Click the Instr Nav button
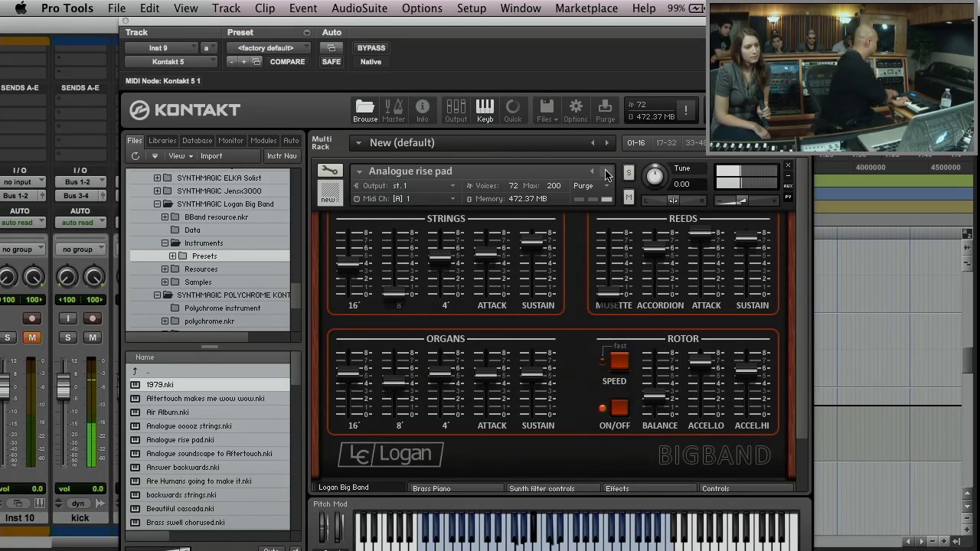 point(282,156)
